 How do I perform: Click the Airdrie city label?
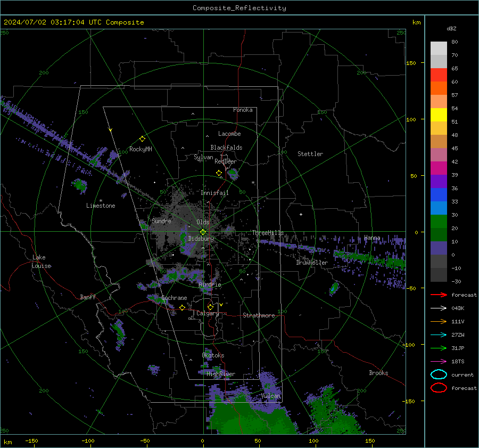[x=210, y=284]
